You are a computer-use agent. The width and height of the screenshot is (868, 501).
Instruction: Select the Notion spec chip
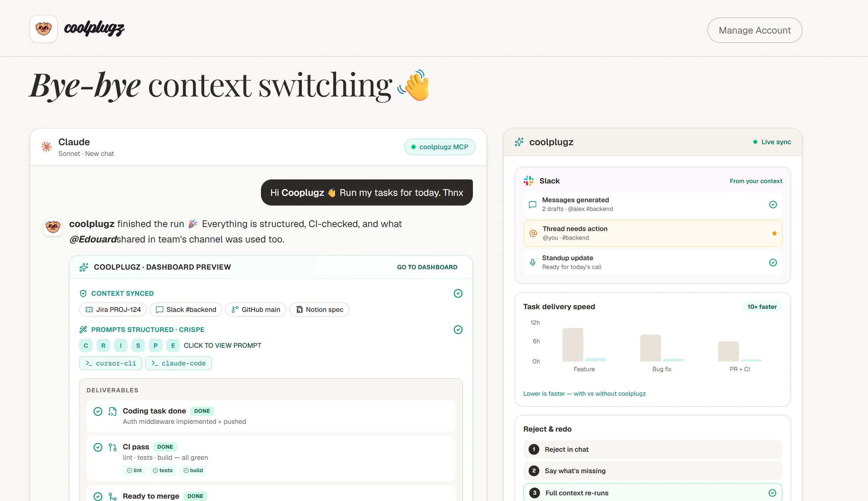point(319,310)
